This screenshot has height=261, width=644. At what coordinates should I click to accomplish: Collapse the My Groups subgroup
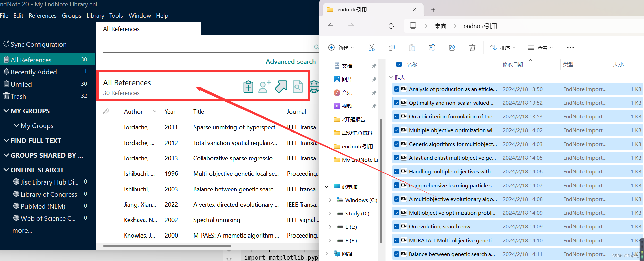click(x=16, y=125)
